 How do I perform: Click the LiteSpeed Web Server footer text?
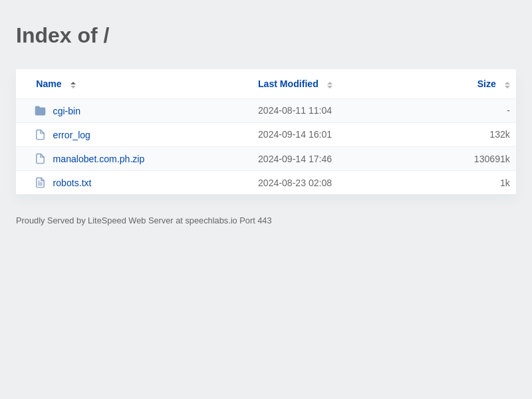[144, 221]
